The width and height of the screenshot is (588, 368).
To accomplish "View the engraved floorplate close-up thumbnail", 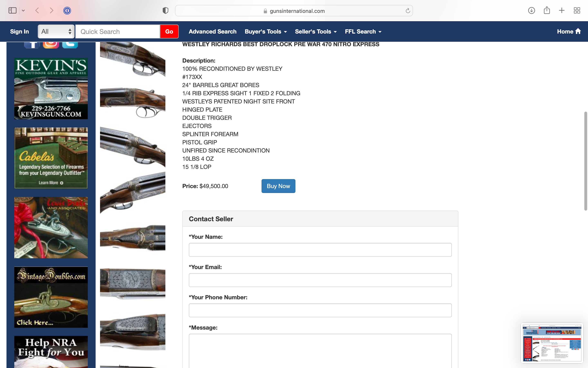I will [x=133, y=284].
